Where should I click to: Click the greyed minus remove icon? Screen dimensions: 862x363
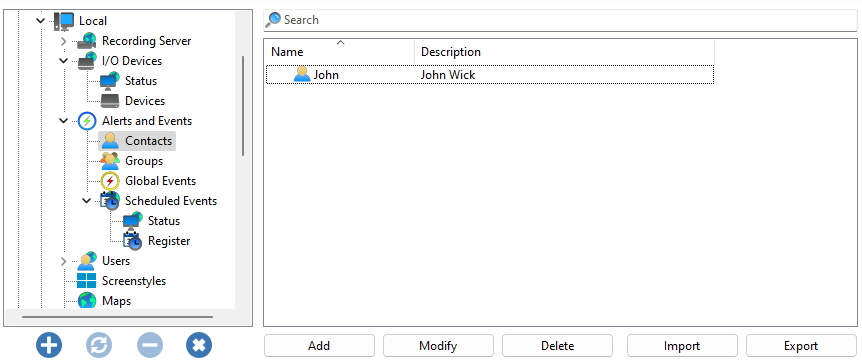click(x=150, y=345)
